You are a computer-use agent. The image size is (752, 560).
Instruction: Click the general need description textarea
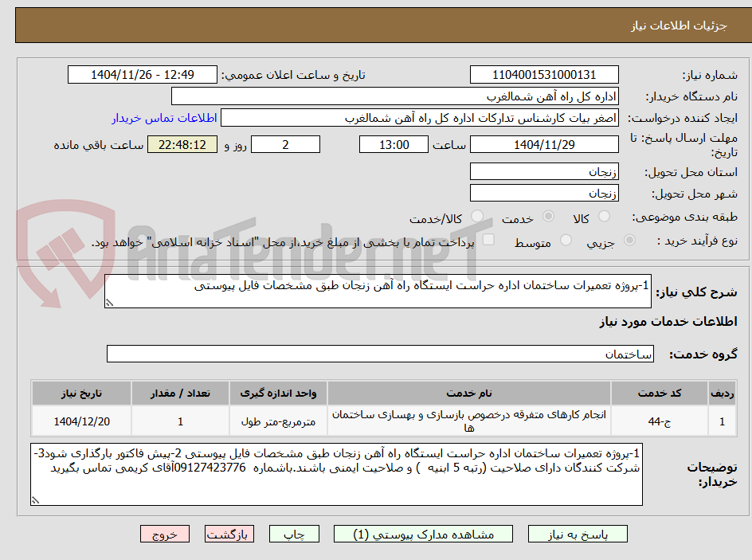point(378,292)
